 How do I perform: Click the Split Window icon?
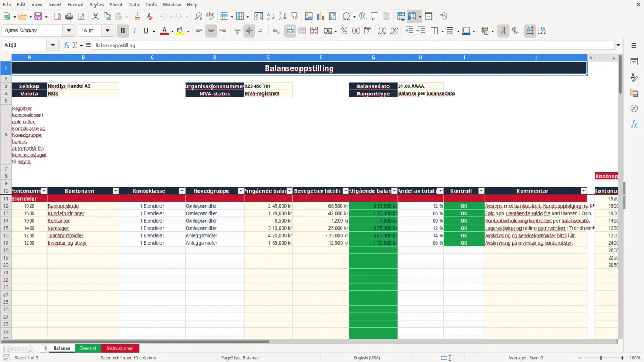(429, 17)
